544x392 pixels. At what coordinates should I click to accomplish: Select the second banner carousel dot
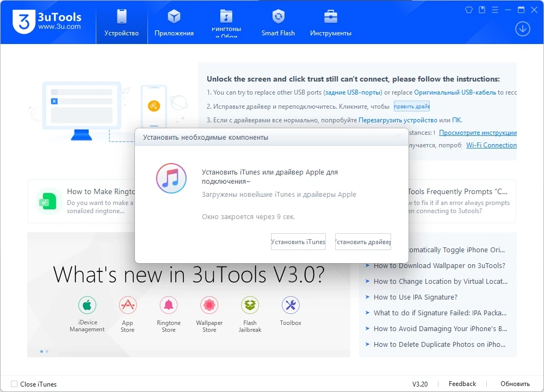pos(47,351)
